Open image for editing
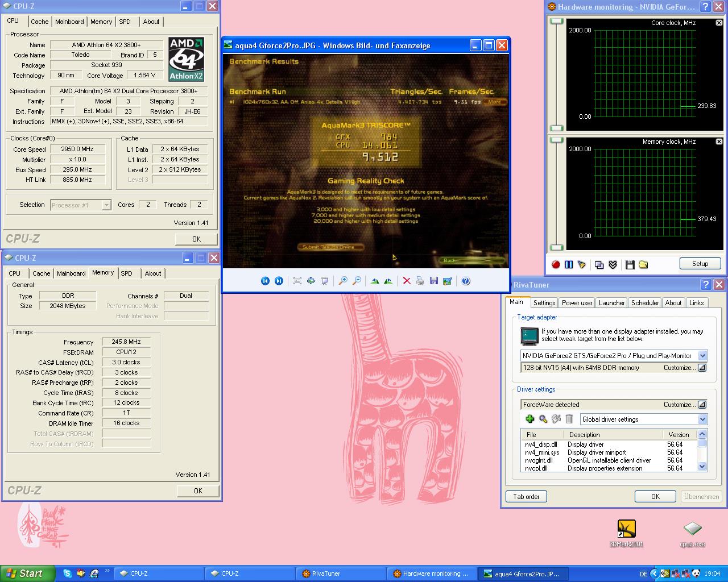The height and width of the screenshot is (582, 728). tap(447, 281)
